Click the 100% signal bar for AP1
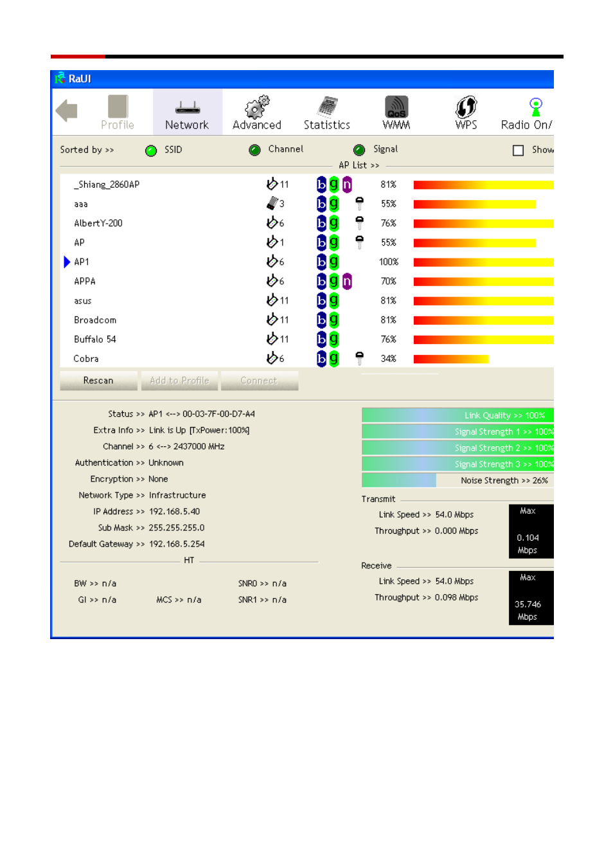Viewport: 613px width, 868px height. pyautogui.click(x=483, y=262)
